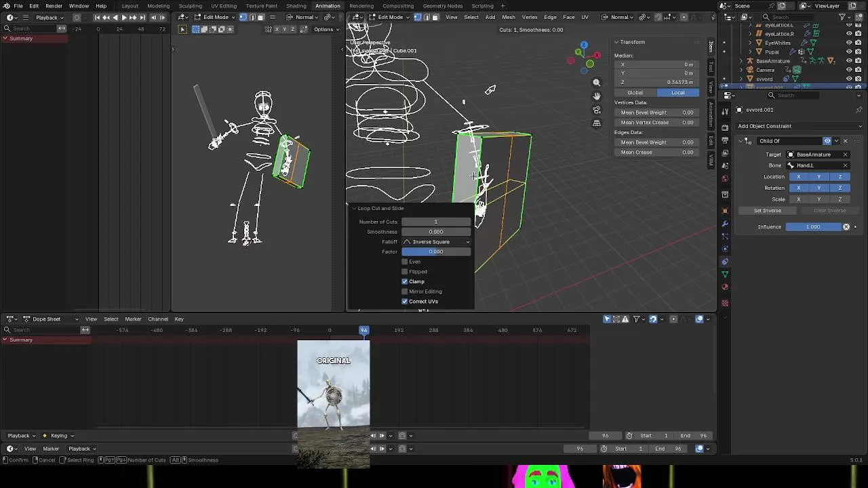Open the Dope Sheet mode dropdown

pos(52,319)
